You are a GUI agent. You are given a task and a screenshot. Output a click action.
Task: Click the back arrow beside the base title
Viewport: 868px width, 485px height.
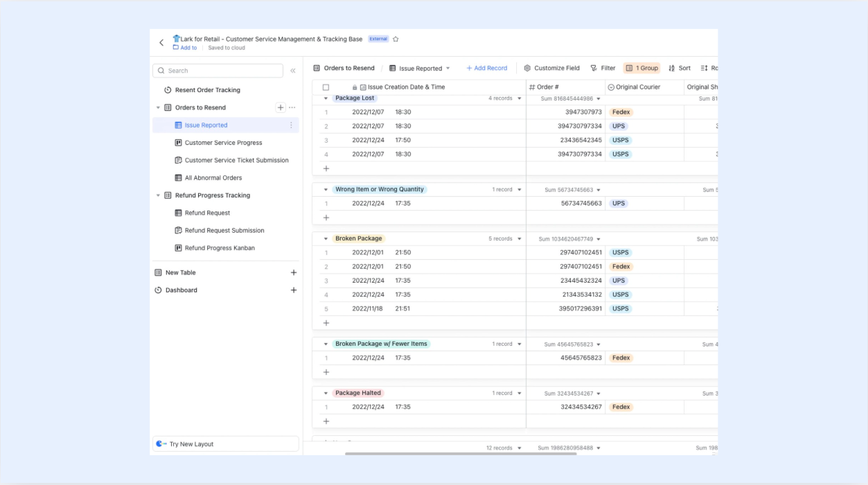161,43
